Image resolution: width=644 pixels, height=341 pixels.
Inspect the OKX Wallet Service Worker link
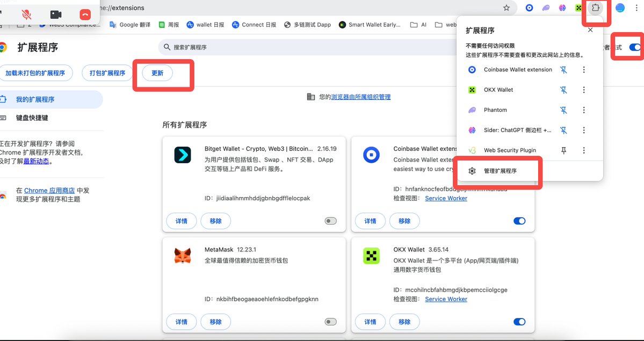tap(446, 299)
